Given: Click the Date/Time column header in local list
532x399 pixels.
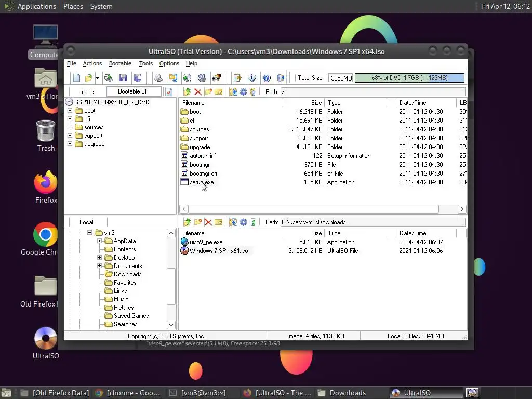Looking at the screenshot, I should point(426,233).
